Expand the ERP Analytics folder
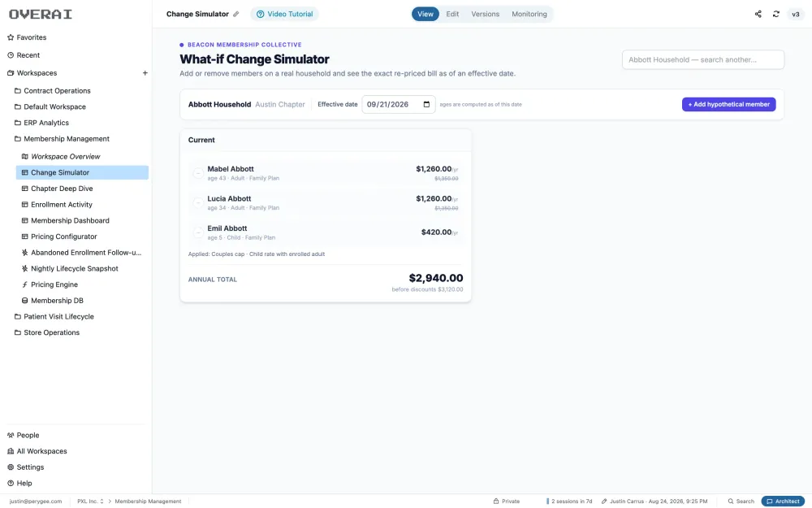The height and width of the screenshot is (508, 812). pyautogui.click(x=41, y=123)
